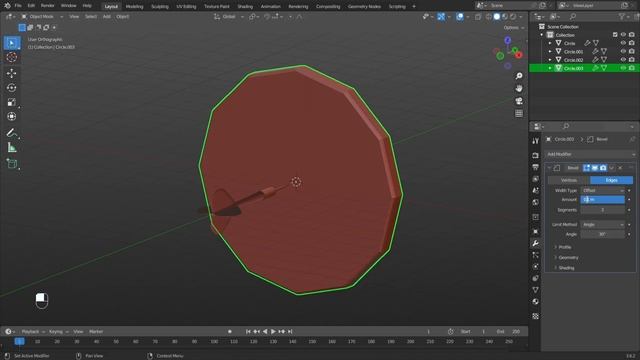Select the Measure tool
Image resolution: width=640 pixels, height=360 pixels.
[12, 147]
